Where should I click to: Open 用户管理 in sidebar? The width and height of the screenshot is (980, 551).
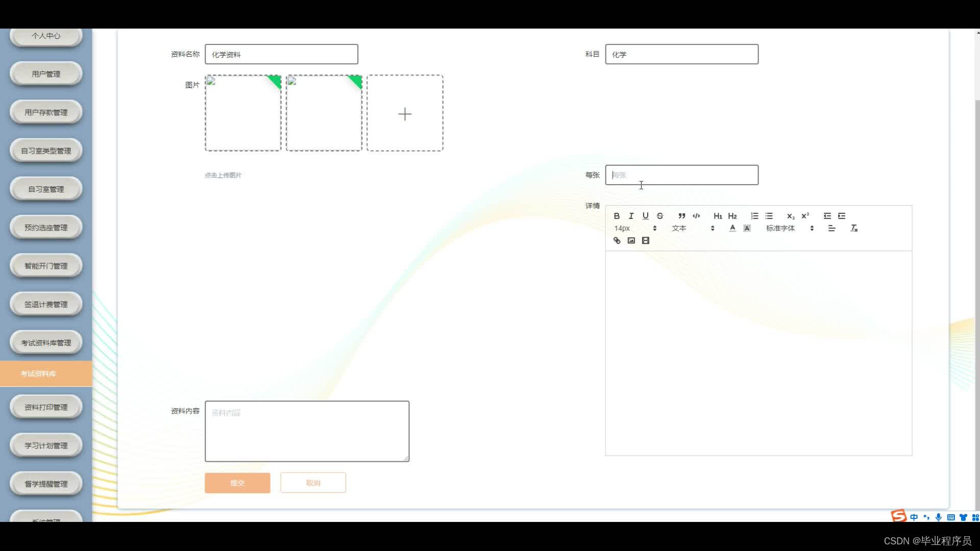pos(46,74)
